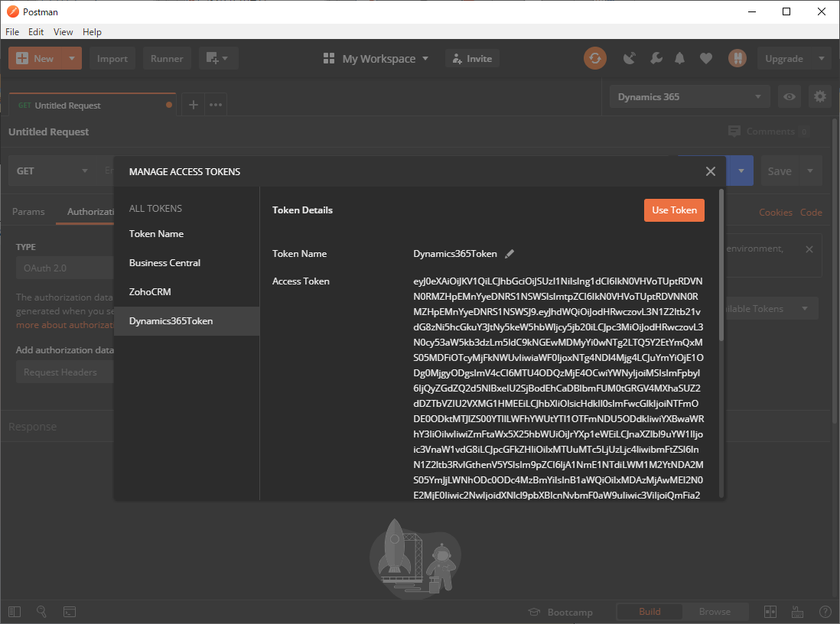Open the Edit menu
Viewport: 840px width, 624px height.
[x=36, y=31]
